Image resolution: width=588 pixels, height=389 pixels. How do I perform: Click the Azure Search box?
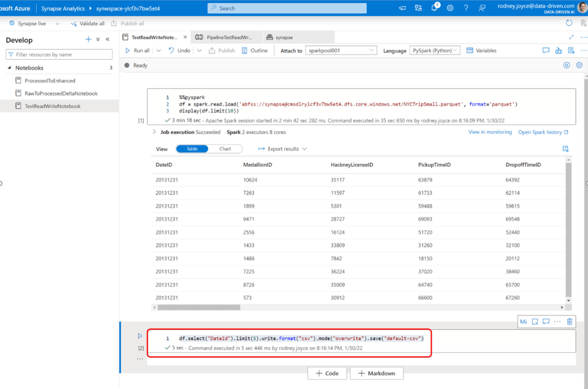click(287, 8)
